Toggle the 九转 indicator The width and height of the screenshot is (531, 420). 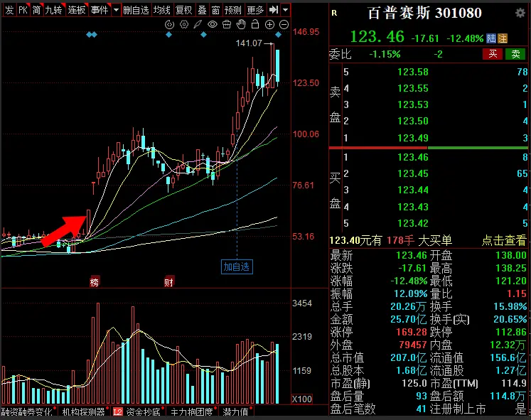54,10
